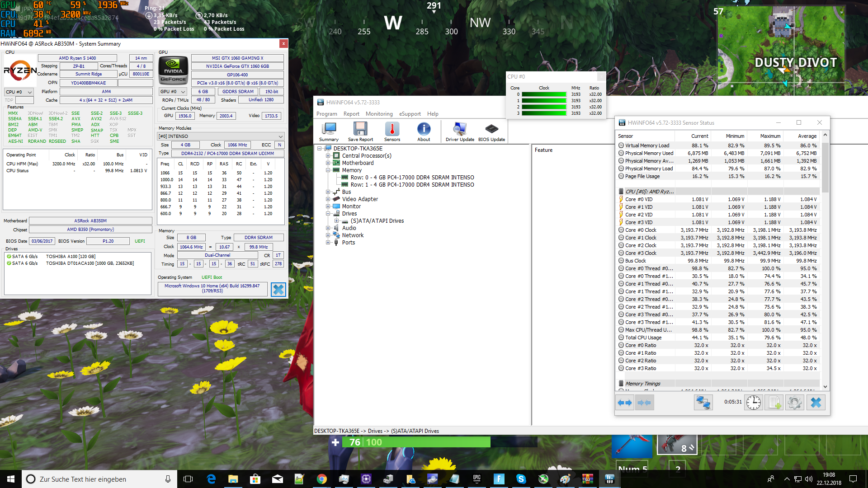
Task: Collapse the Memory tree node
Action: click(x=328, y=170)
